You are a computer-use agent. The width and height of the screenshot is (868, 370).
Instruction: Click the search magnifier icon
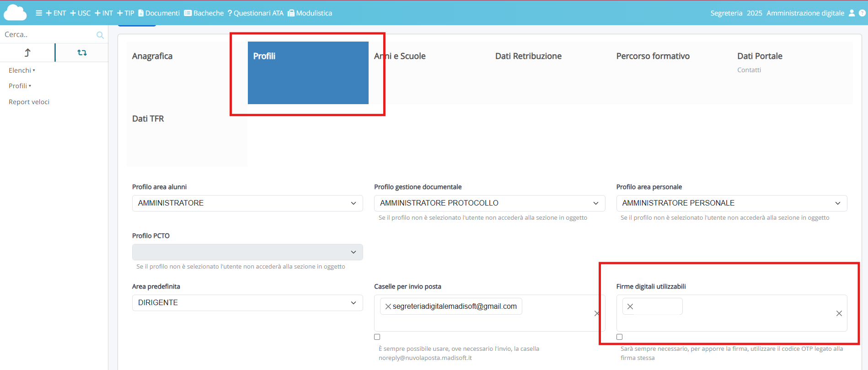(100, 35)
